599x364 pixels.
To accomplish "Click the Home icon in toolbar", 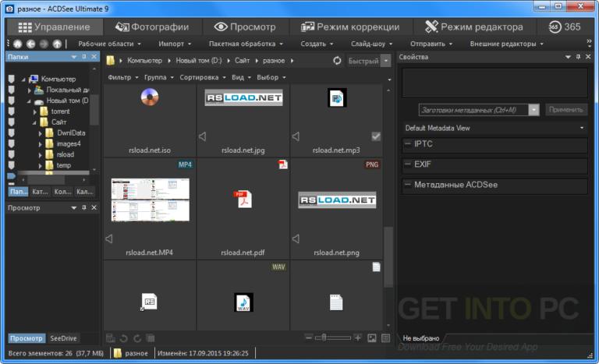I will coord(18,44).
